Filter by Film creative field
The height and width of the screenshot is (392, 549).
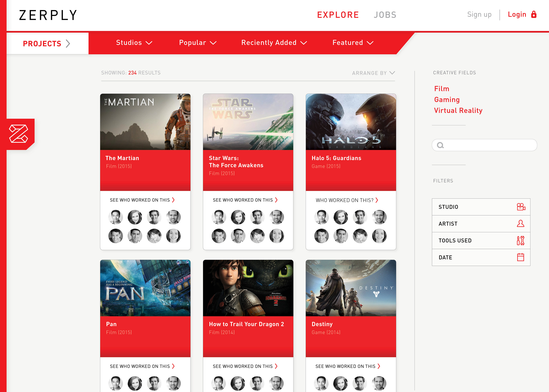click(442, 89)
